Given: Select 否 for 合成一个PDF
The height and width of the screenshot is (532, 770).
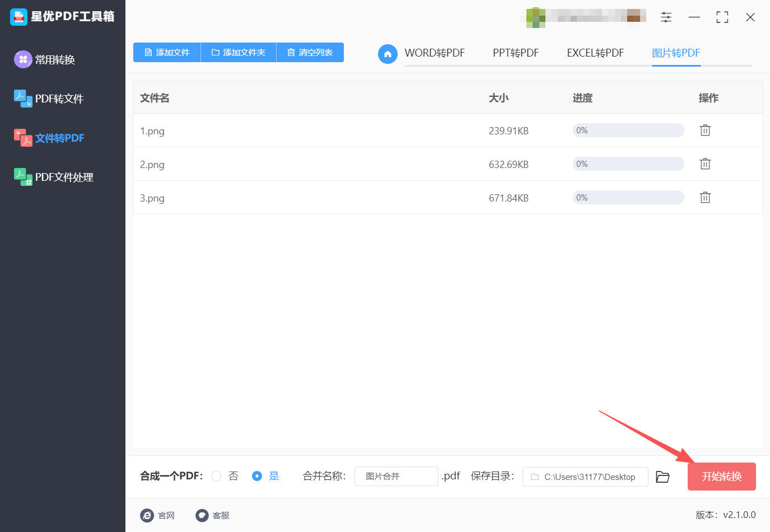Looking at the screenshot, I should point(217,476).
